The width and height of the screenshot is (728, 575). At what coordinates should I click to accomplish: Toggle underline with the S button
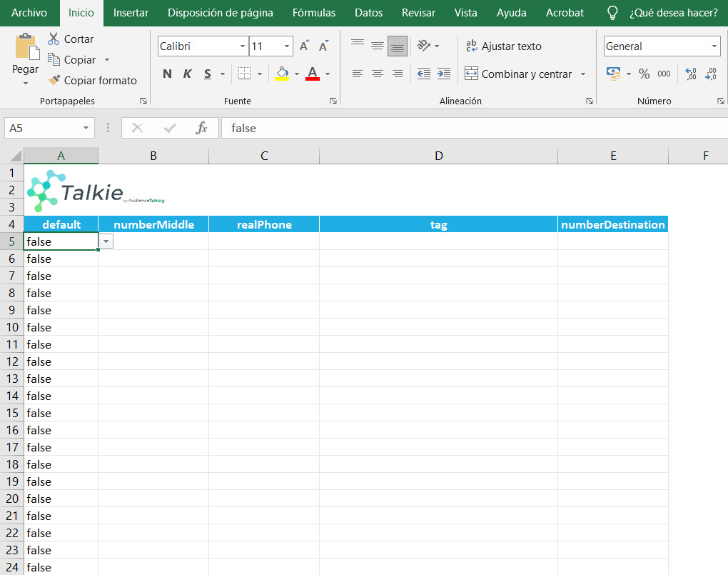[x=208, y=74]
